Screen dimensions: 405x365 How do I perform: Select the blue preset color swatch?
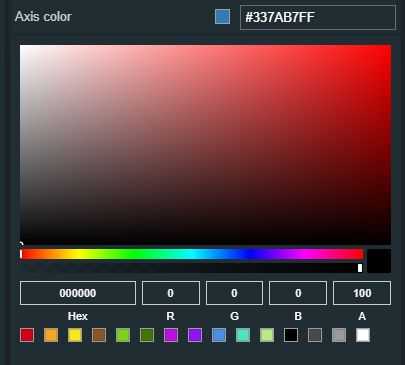[x=219, y=335]
